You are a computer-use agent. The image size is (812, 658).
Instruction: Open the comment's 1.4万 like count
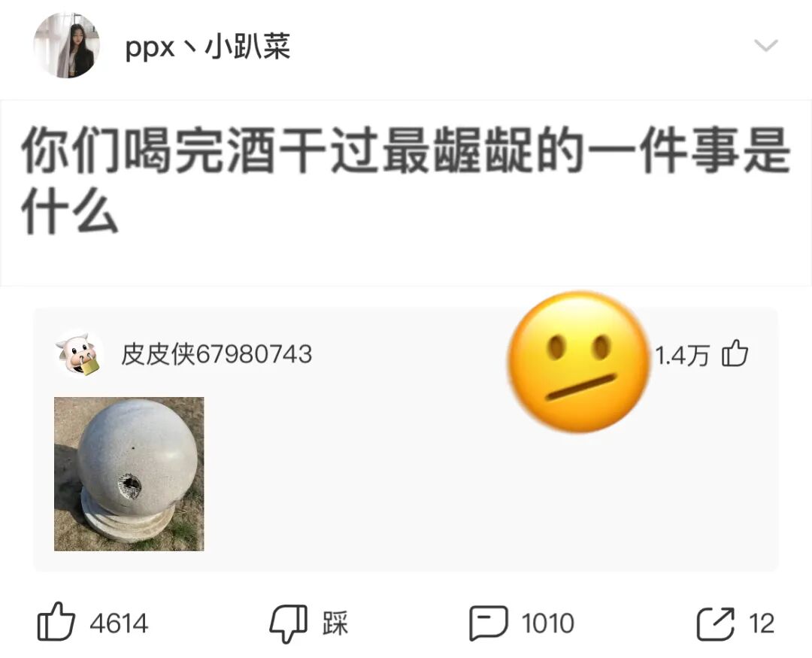[681, 356]
